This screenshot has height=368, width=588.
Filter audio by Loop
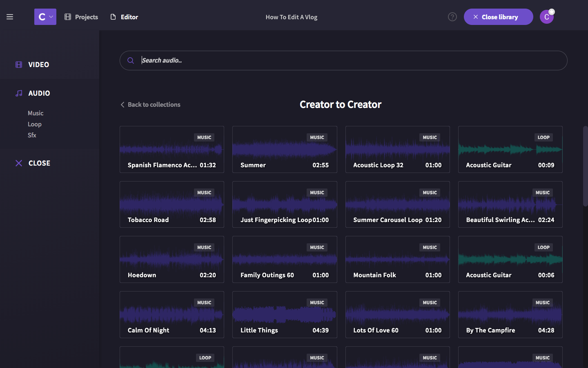(x=35, y=124)
